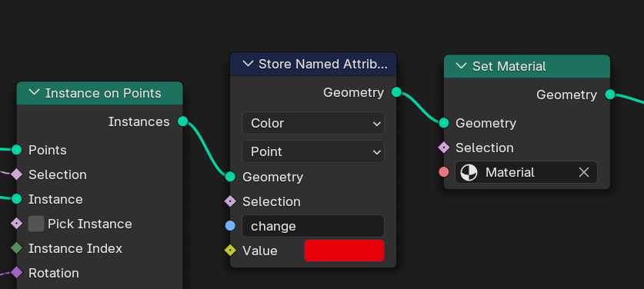Screen dimensions: 644x289
Task: Click Rotation diamond socket
Action: tap(16, 273)
